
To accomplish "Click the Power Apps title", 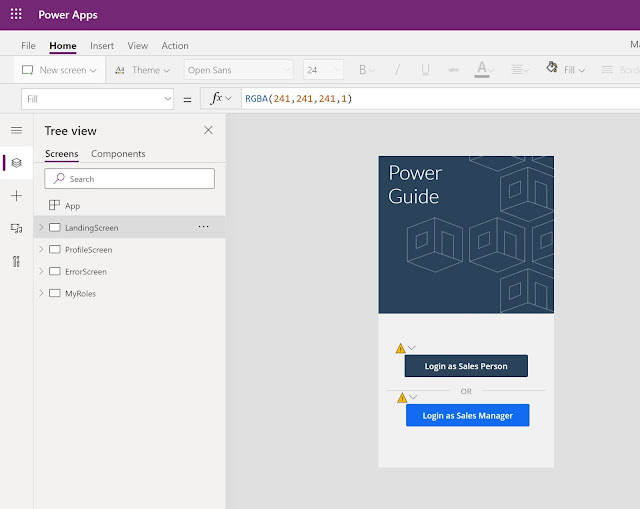I will coord(68,15).
